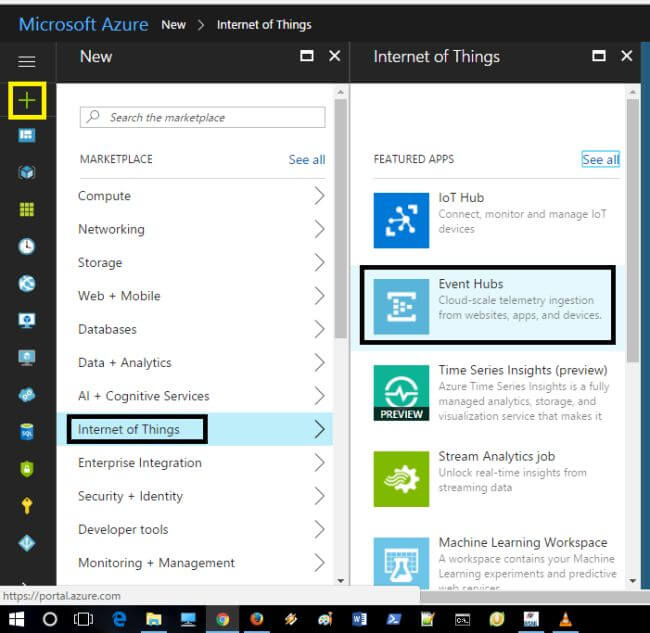Image resolution: width=650 pixels, height=633 pixels.
Task: Click See all under Featured Apps
Action: point(601,160)
